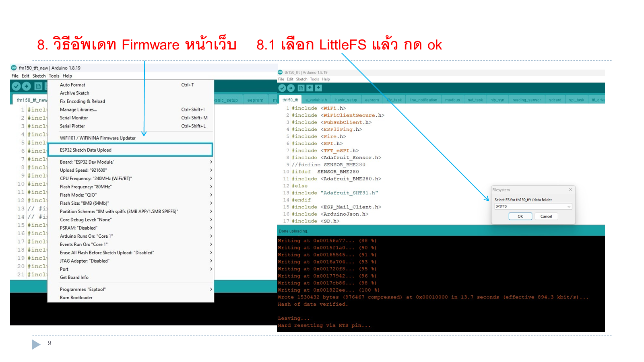Click New sketch icon in fm150_tft_new window
The image size is (644, 362).
click(38, 86)
